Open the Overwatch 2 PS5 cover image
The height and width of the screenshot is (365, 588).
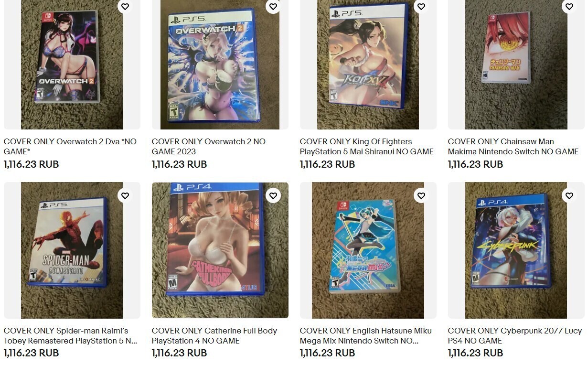pyautogui.click(x=220, y=64)
